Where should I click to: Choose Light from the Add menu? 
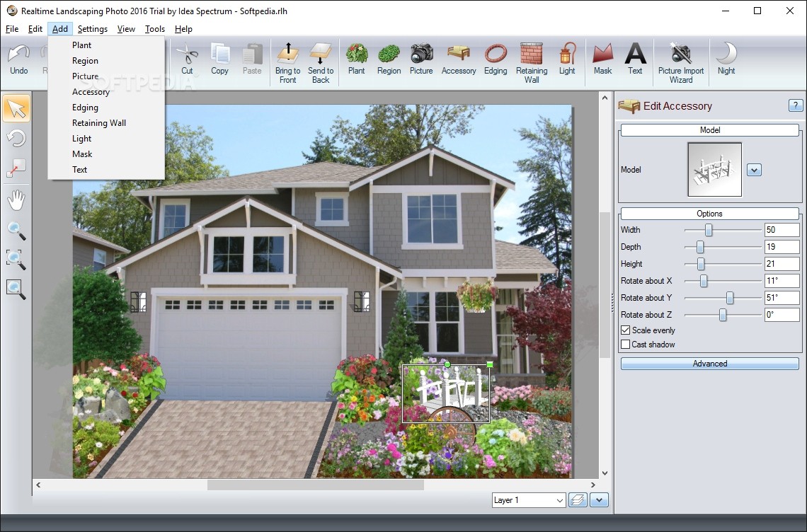tap(106, 139)
